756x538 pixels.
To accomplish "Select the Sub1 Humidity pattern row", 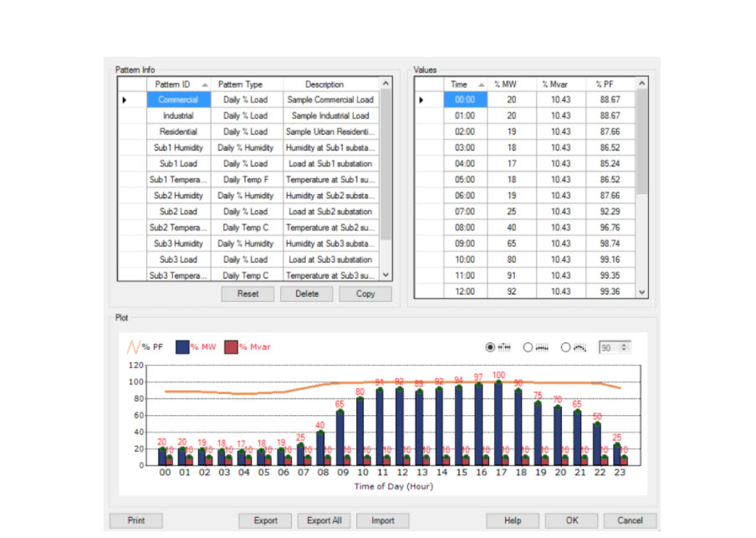I will [178, 147].
